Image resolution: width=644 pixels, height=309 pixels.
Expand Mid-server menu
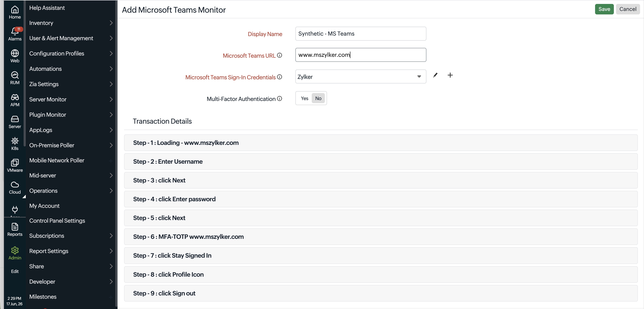71,175
